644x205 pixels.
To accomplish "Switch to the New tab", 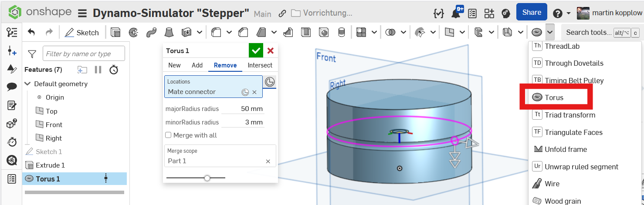I will 174,65.
